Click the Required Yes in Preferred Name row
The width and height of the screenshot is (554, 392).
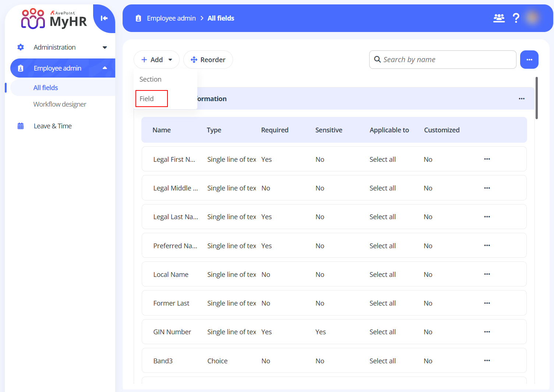pyautogui.click(x=266, y=246)
